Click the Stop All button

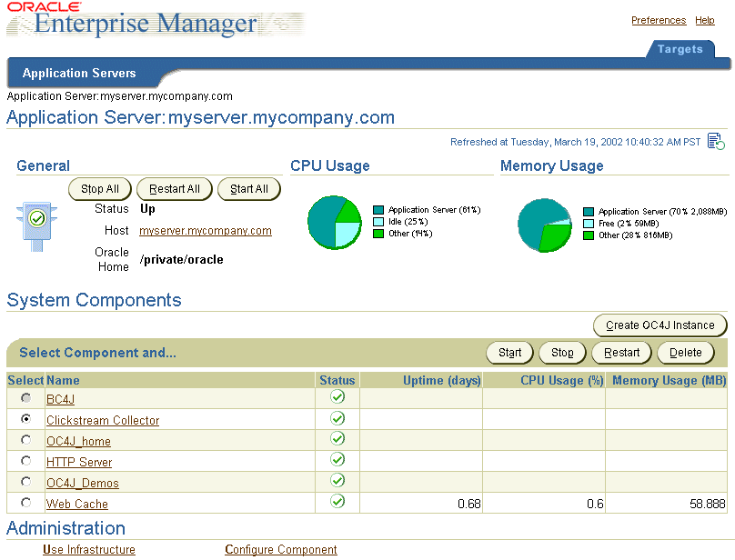(x=100, y=189)
